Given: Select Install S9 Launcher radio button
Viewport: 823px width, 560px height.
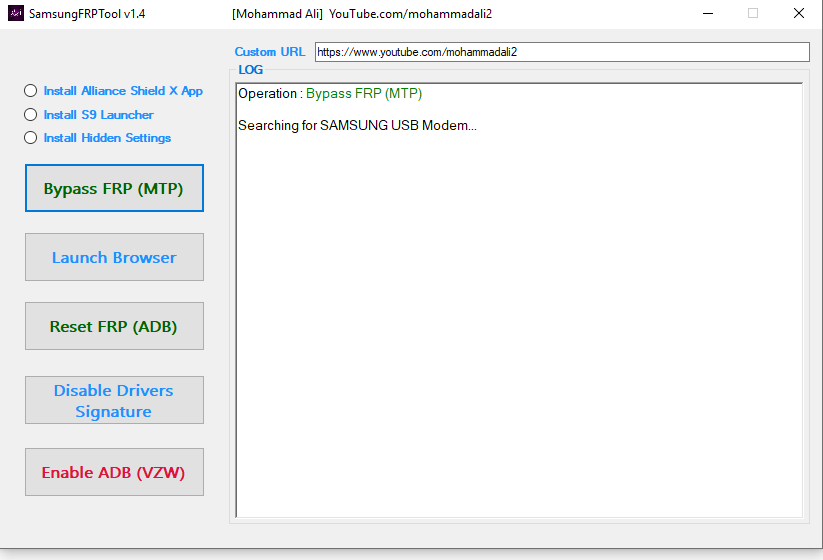Looking at the screenshot, I should pos(30,114).
